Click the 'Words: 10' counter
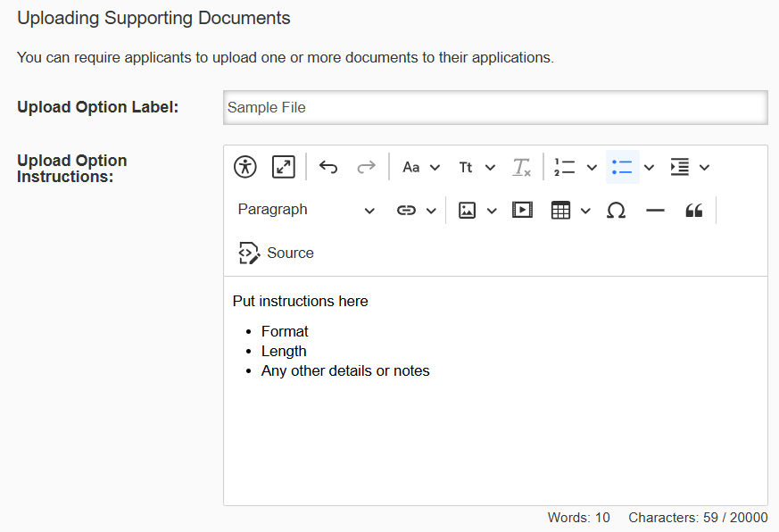This screenshot has height=532, width=779. (x=579, y=518)
